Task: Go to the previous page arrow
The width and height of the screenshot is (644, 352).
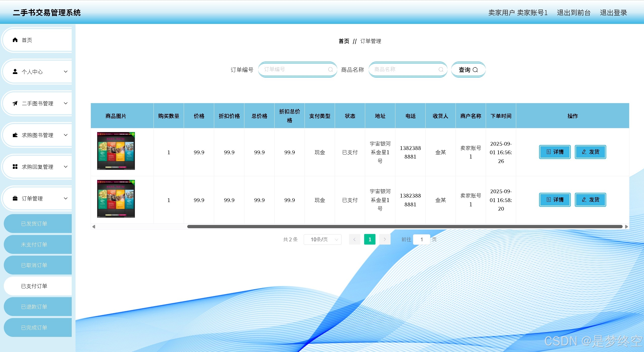Action: 355,239
